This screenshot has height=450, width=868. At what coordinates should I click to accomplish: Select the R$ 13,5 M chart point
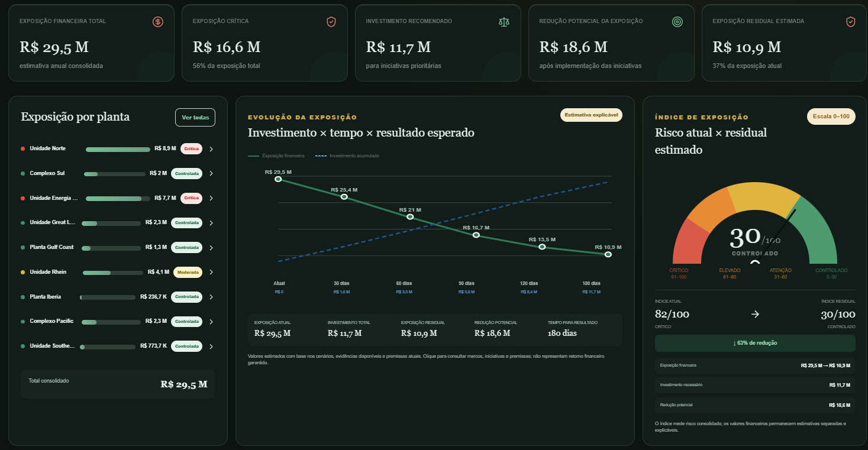(x=542, y=247)
